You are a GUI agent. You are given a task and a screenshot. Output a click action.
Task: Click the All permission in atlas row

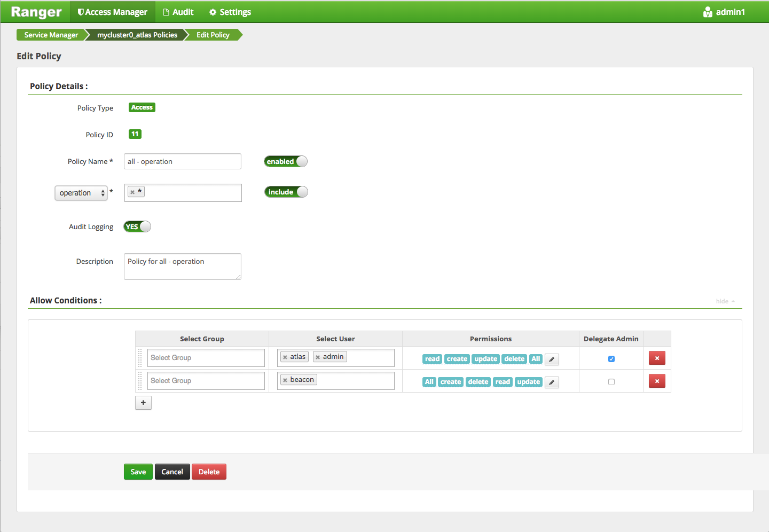point(536,359)
